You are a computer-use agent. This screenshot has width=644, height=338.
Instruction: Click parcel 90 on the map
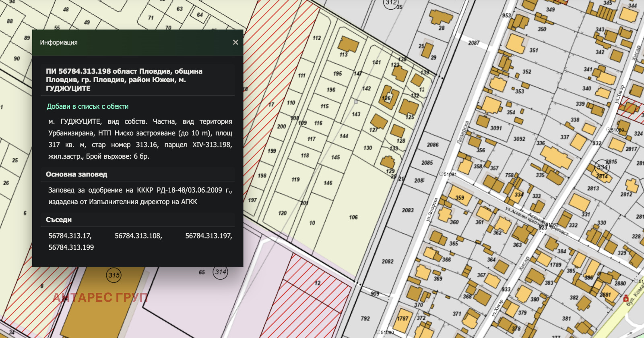(17, 58)
